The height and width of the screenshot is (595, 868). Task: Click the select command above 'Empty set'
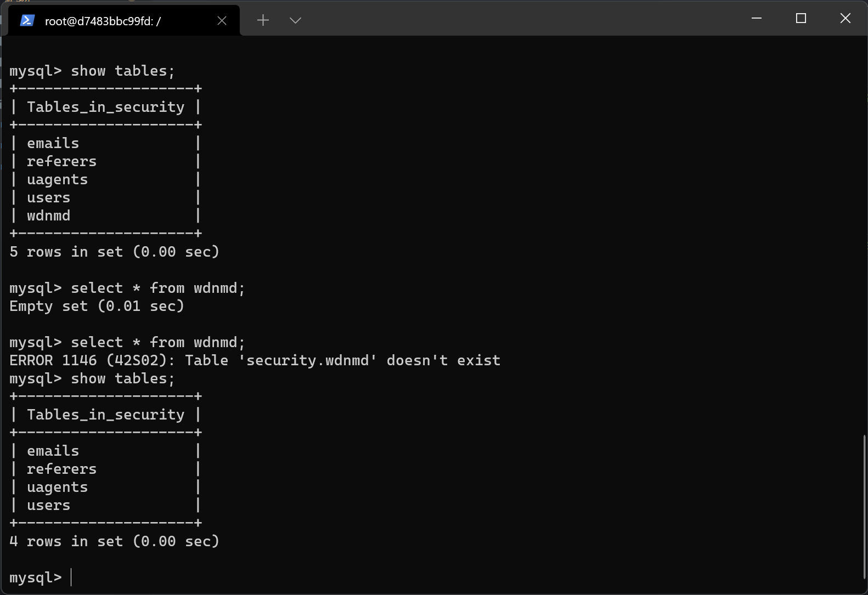(x=158, y=288)
